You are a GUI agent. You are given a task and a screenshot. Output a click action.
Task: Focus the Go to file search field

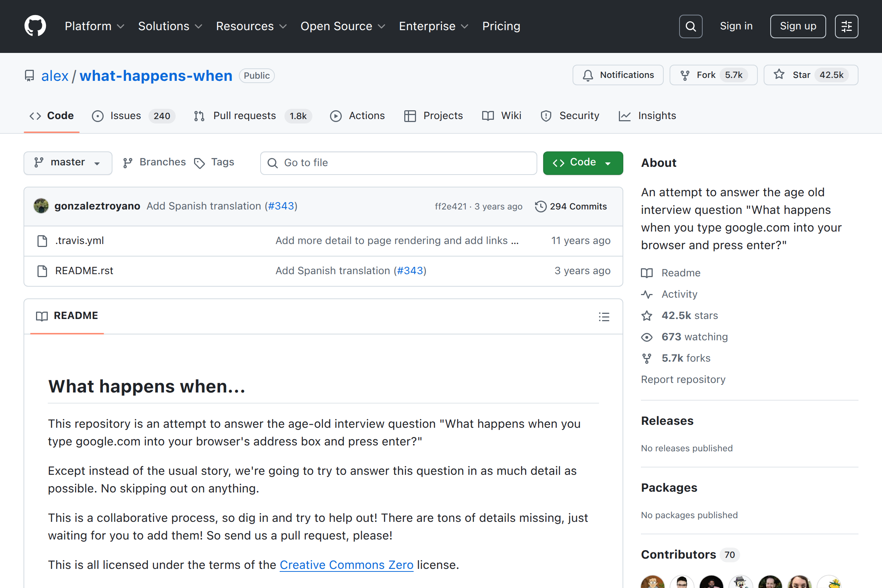click(398, 163)
